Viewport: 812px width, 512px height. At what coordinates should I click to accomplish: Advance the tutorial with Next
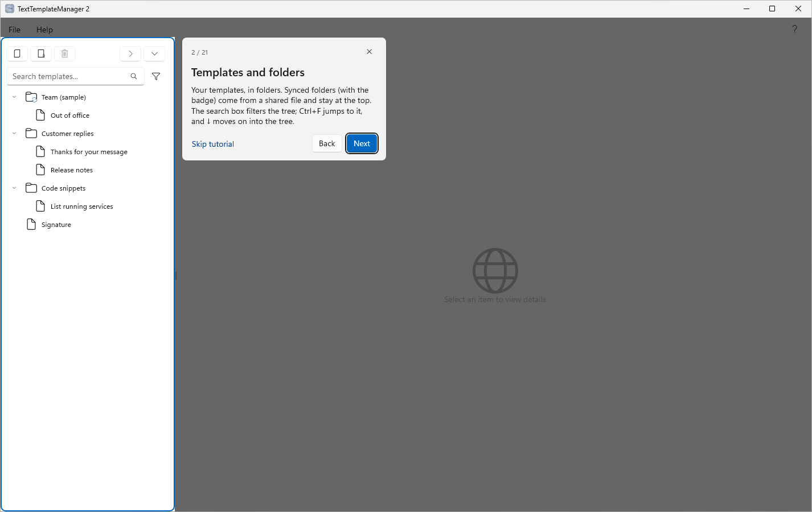362,143
